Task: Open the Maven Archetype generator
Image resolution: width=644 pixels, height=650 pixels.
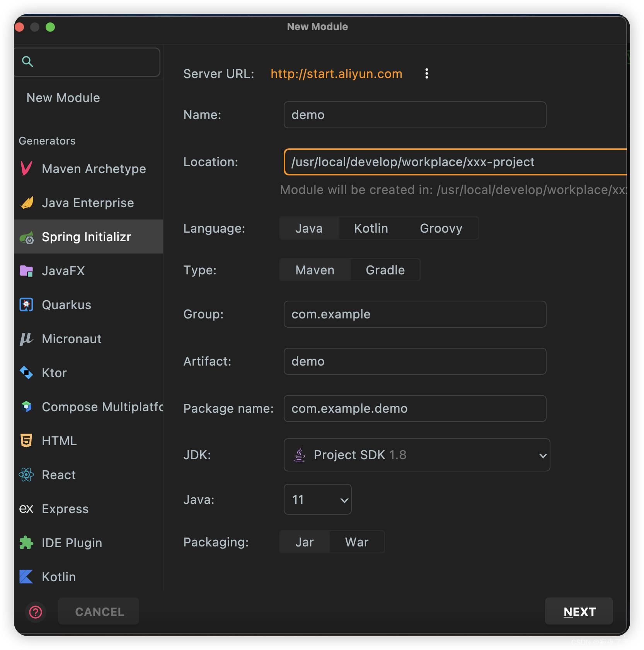Action: coord(94,168)
